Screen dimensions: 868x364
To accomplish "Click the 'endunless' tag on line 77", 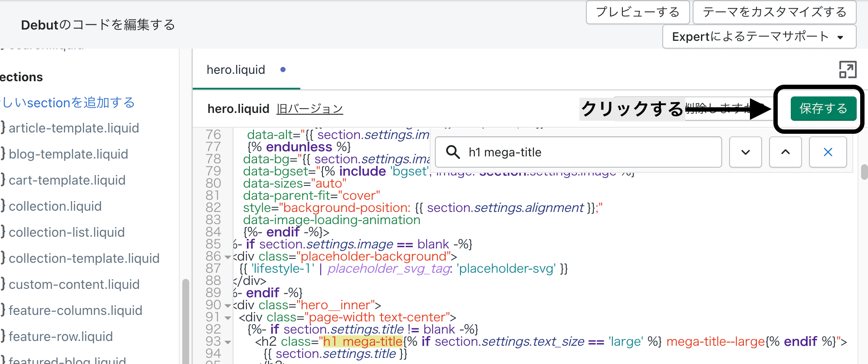I will point(299,147).
